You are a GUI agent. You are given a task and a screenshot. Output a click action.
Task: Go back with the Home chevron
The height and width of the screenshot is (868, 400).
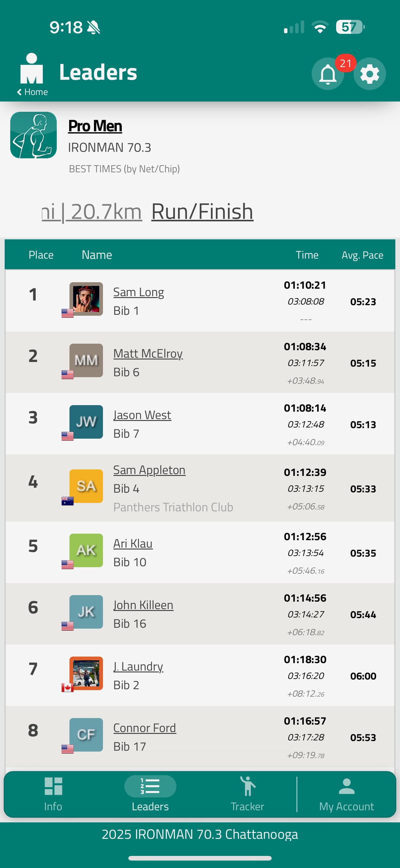pyautogui.click(x=32, y=92)
